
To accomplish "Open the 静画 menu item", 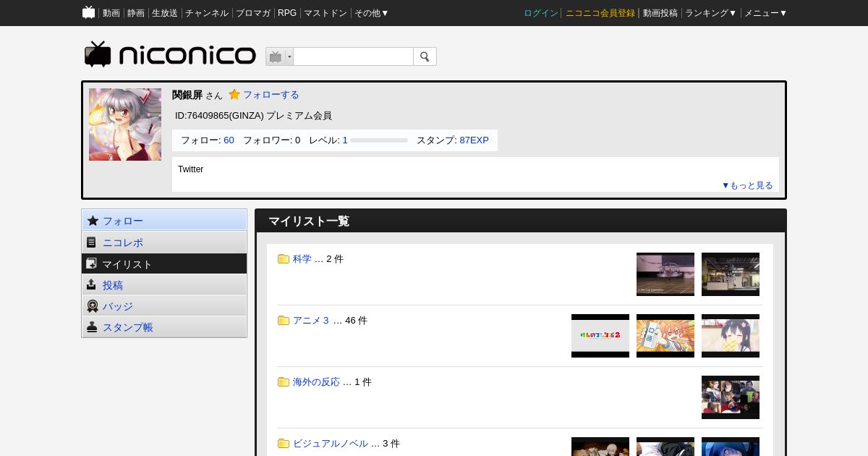I will click(136, 13).
